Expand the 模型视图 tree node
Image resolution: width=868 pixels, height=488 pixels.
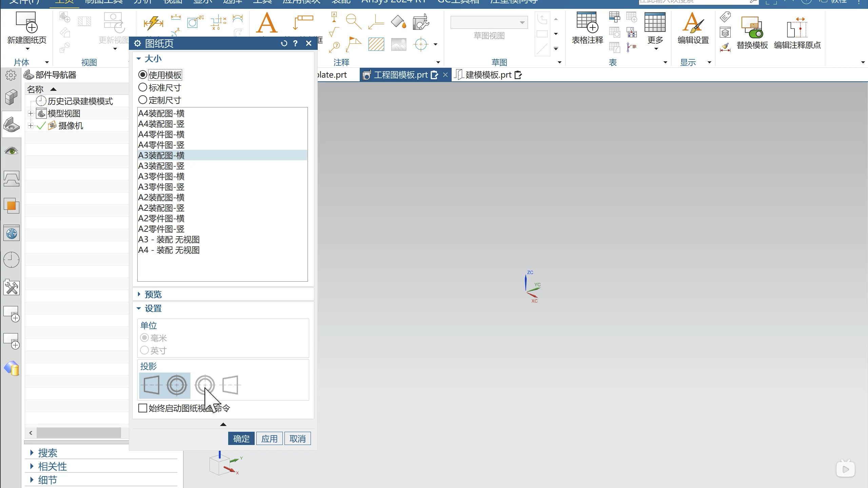31,114
